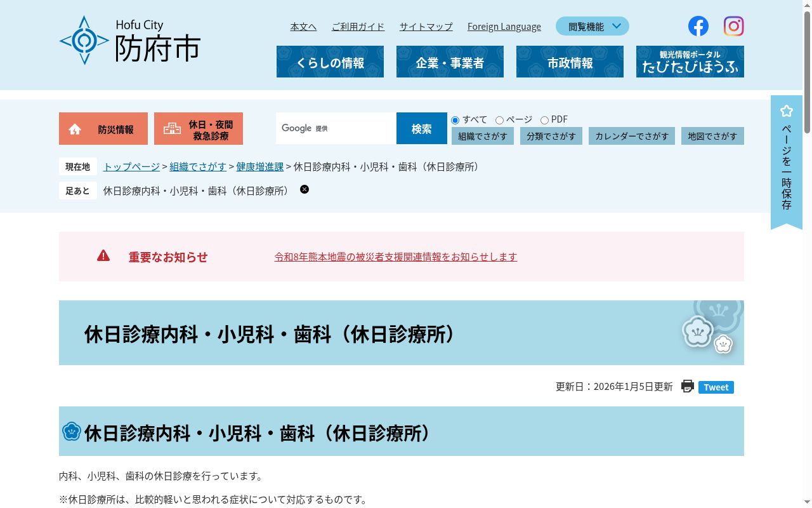Click the 足あと label
This screenshot has height=508, width=812.
point(78,190)
